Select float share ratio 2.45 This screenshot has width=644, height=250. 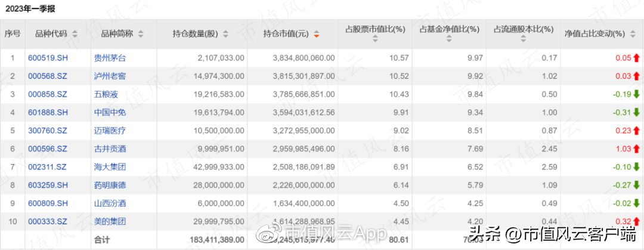(551, 149)
